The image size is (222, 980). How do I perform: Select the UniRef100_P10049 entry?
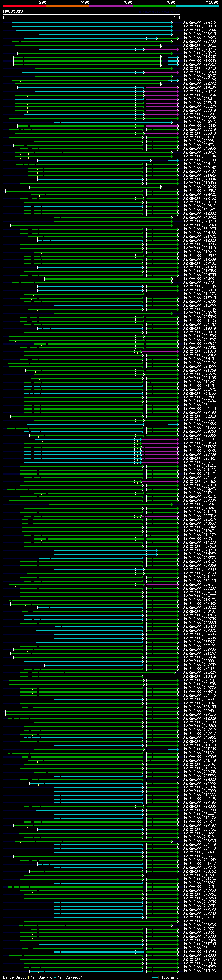[x=199, y=252]
